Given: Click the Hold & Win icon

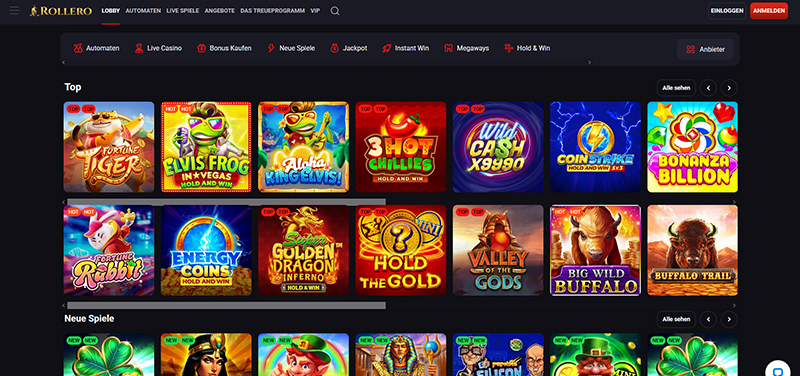Looking at the screenshot, I should tap(509, 48).
